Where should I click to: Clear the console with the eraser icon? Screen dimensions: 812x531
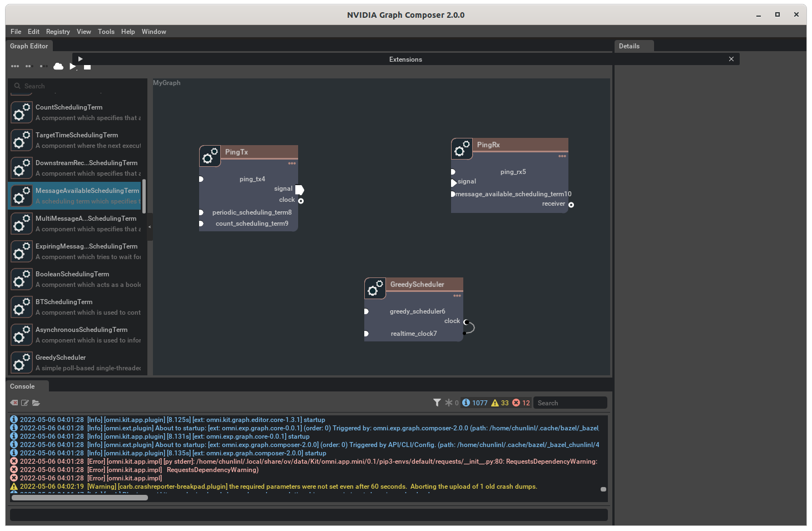pyautogui.click(x=14, y=403)
